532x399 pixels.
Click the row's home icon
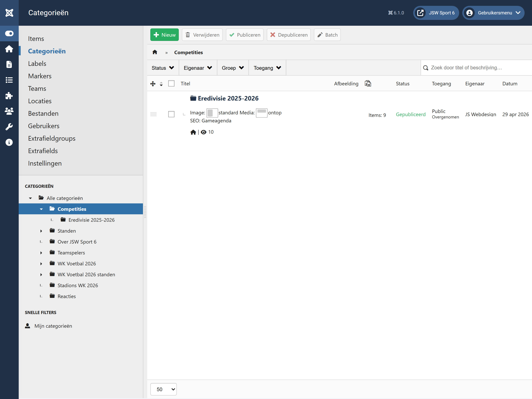coord(193,132)
